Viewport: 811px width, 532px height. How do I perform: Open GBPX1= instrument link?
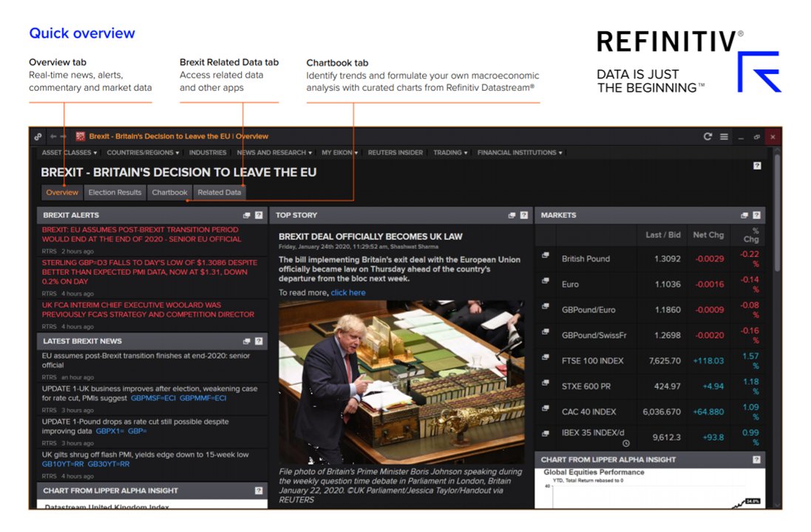coord(109,432)
